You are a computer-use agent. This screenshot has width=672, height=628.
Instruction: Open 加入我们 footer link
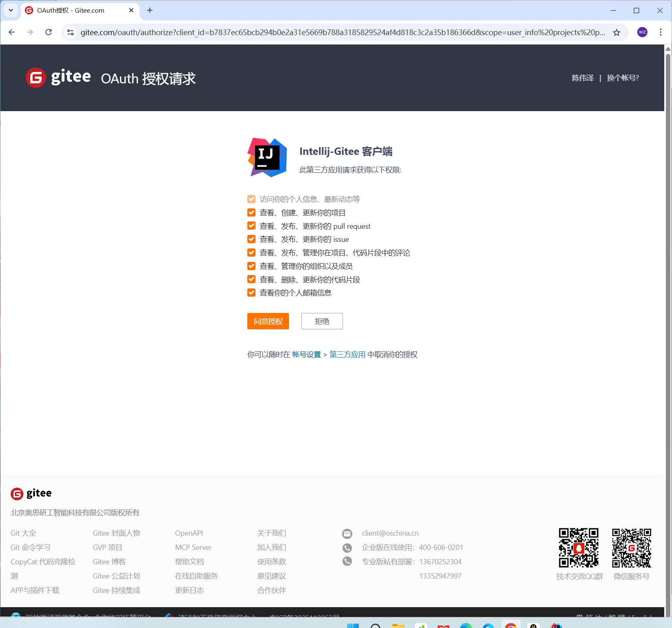[272, 548]
